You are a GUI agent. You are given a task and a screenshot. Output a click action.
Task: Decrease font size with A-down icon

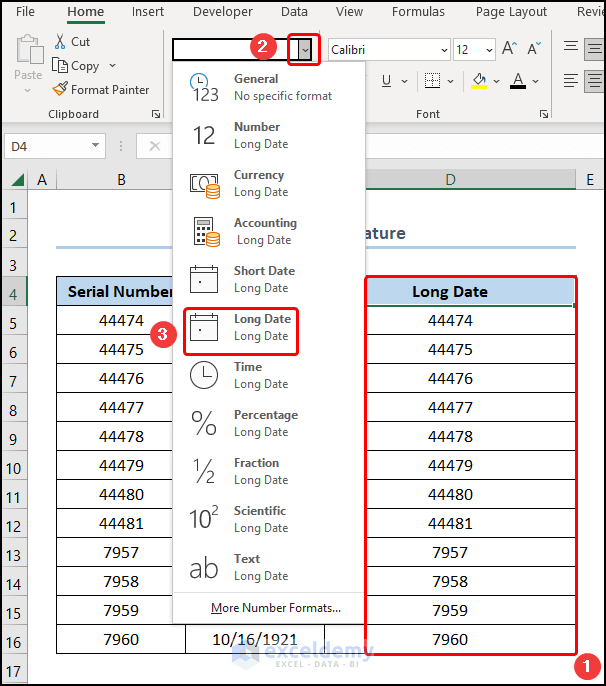coord(534,49)
